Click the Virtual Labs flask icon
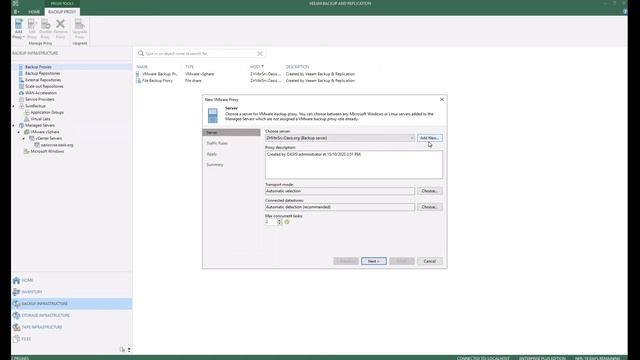Viewport: 640px width, 360px height. [27, 119]
